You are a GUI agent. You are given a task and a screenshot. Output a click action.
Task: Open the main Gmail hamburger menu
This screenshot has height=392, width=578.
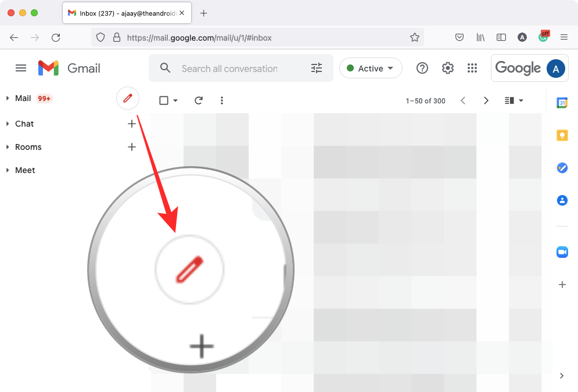pyautogui.click(x=21, y=68)
